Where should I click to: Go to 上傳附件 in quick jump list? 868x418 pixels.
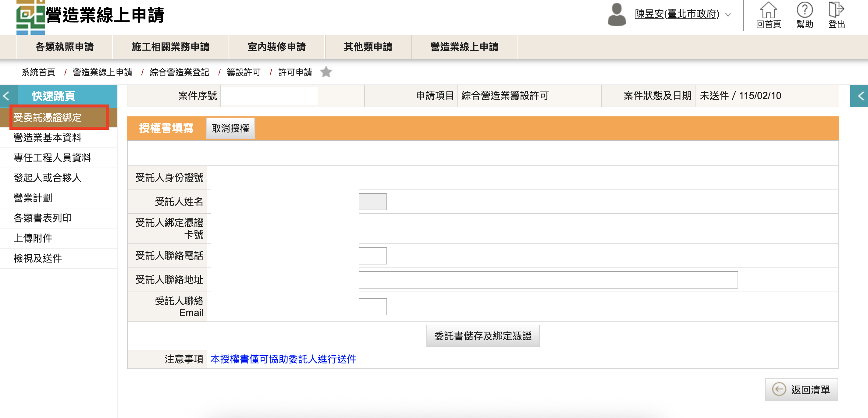[x=33, y=238]
